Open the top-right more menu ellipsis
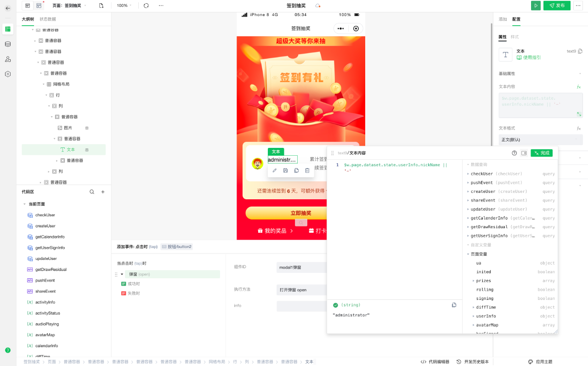This screenshot has width=588, height=366. tap(578, 6)
